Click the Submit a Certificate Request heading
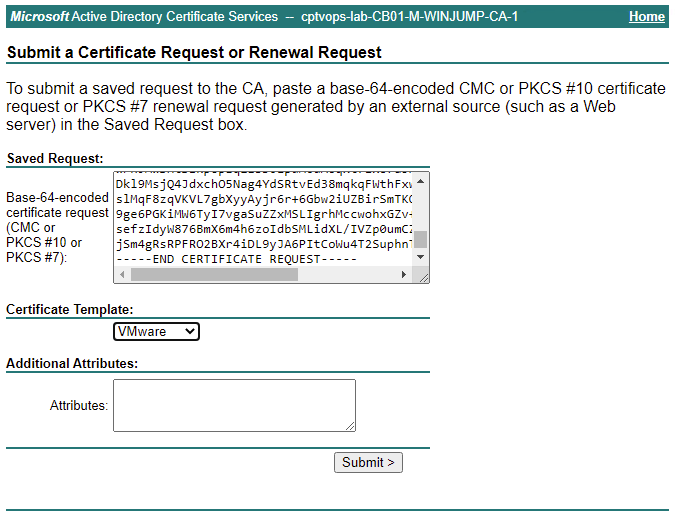This screenshot has height=525, width=675. pos(194,52)
